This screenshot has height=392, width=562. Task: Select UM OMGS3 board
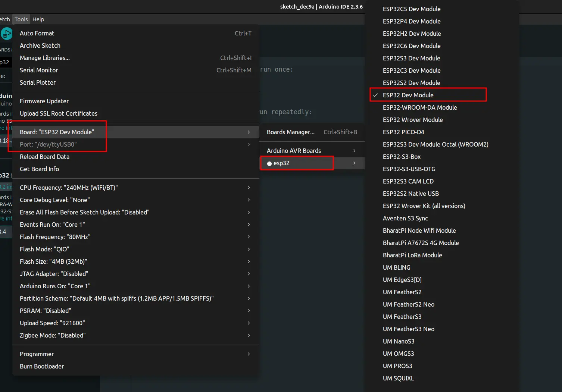442,354
